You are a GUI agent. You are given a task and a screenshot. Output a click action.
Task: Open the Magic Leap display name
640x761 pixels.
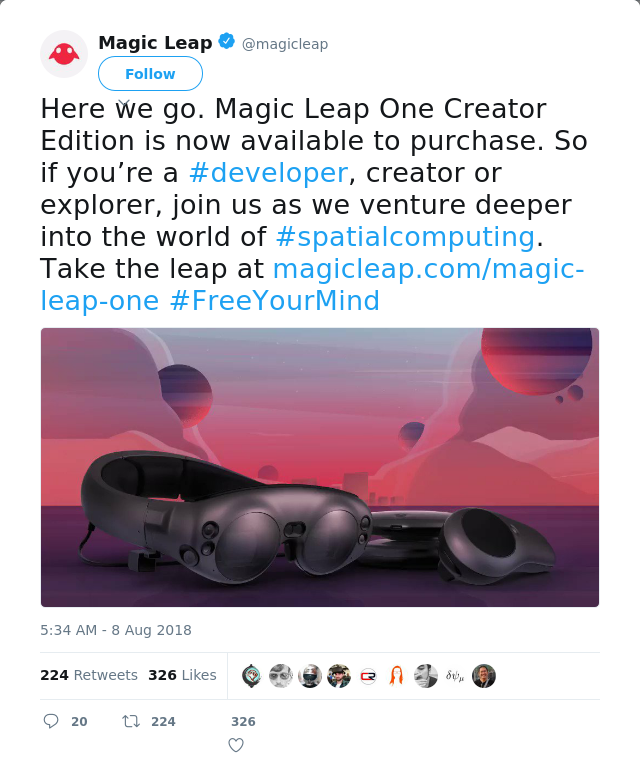pyautogui.click(x=155, y=43)
